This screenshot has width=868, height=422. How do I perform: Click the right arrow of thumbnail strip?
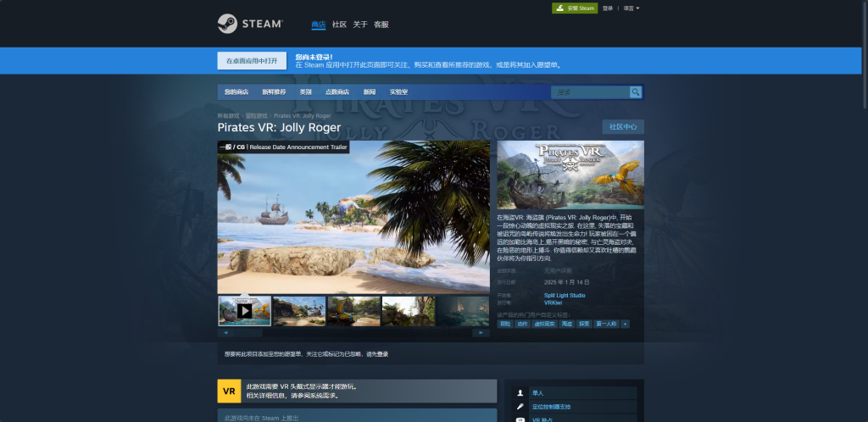[481, 333]
